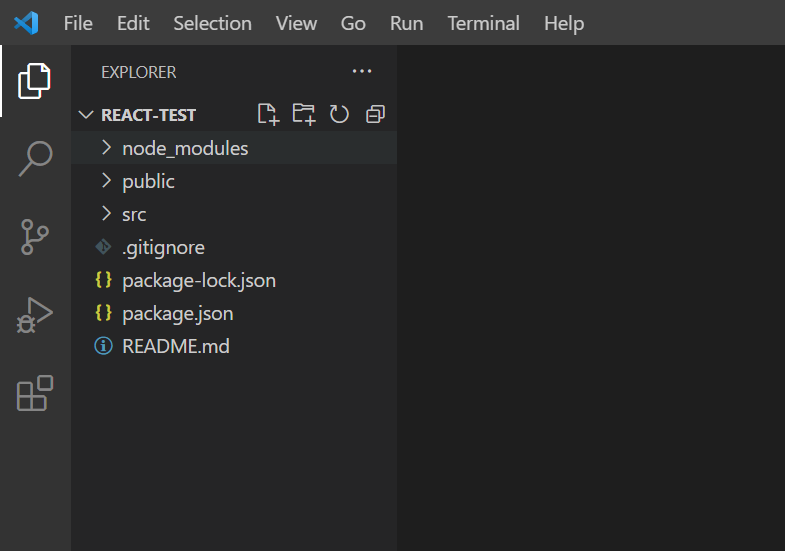
Task: Collapse all folders in Explorer
Action: (375, 115)
